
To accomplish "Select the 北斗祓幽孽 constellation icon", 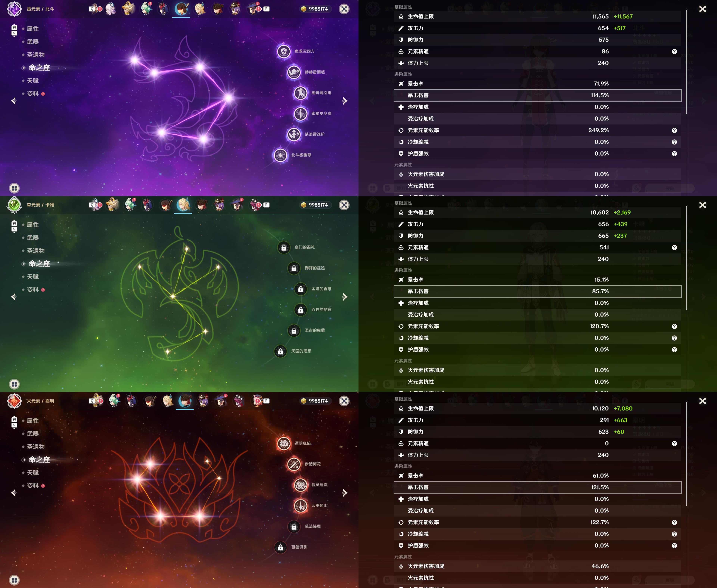I will point(281,155).
